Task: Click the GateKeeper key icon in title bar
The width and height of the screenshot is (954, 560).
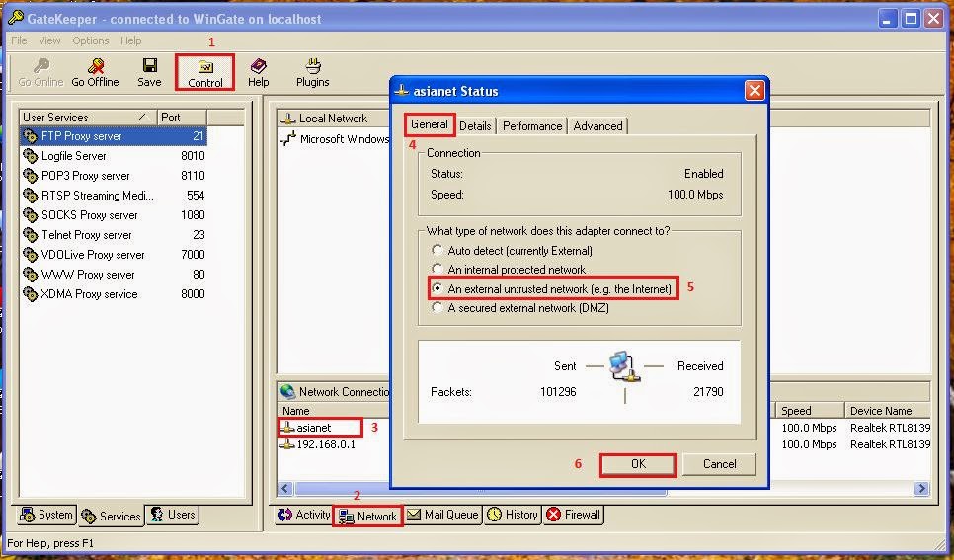Action: [x=15, y=18]
